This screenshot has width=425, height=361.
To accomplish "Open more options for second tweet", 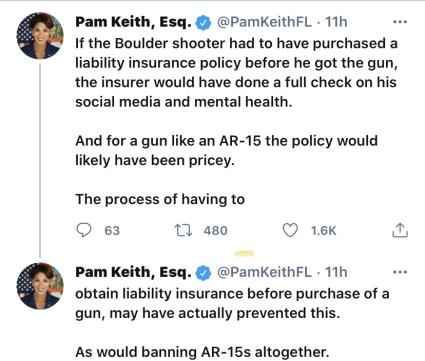I will tap(400, 272).
